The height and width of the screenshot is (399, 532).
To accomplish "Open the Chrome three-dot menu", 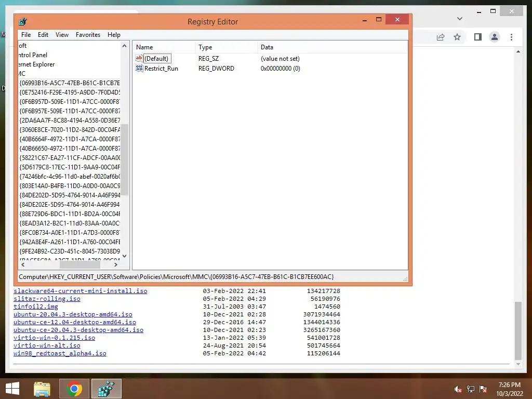I will (511, 37).
